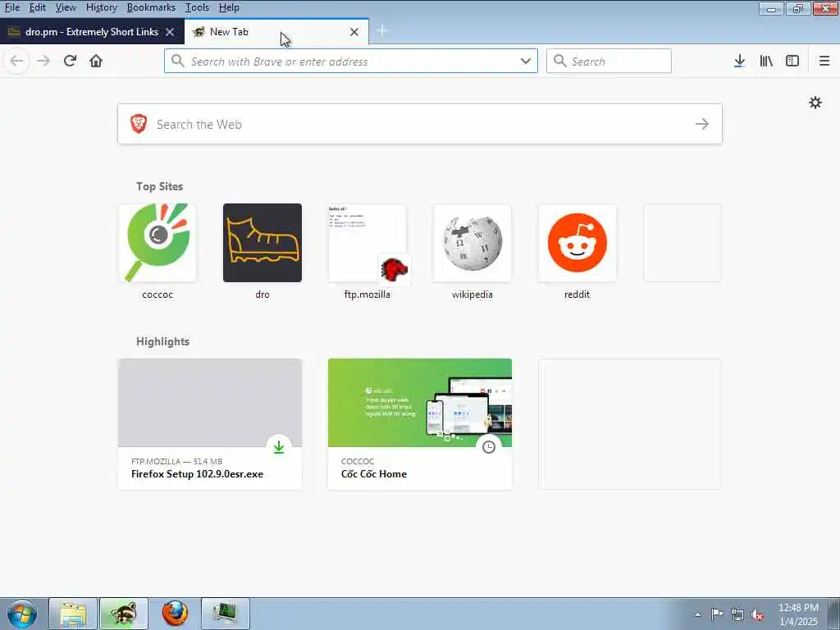Submit web search with arrow button

[702, 125]
